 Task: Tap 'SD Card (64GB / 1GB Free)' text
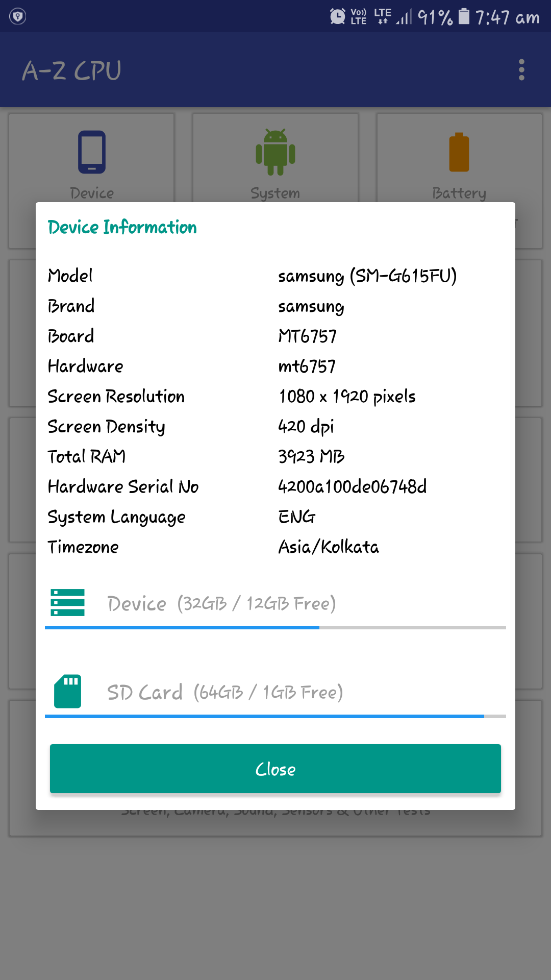coord(225,692)
